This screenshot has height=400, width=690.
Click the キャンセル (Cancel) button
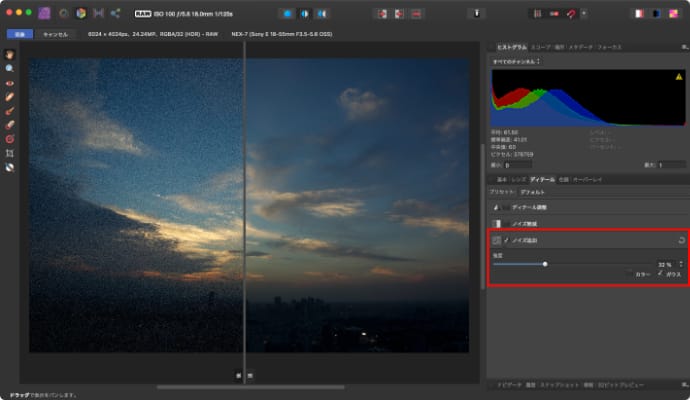pyautogui.click(x=55, y=34)
